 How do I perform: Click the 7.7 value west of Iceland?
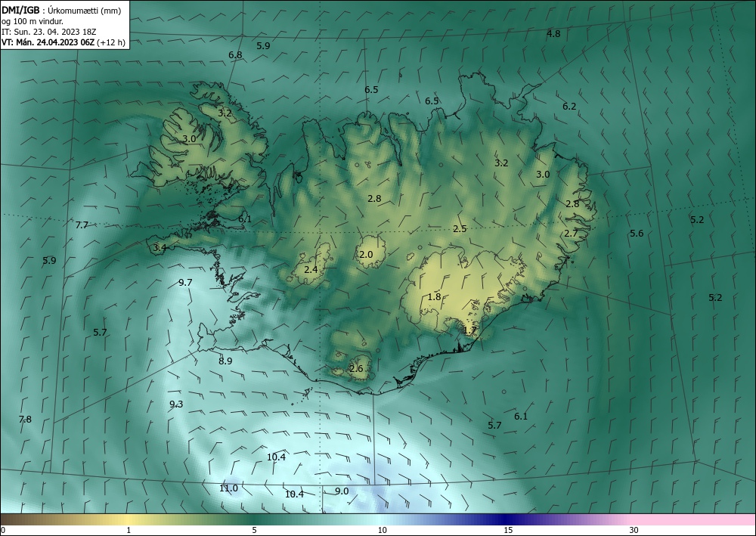[82, 225]
